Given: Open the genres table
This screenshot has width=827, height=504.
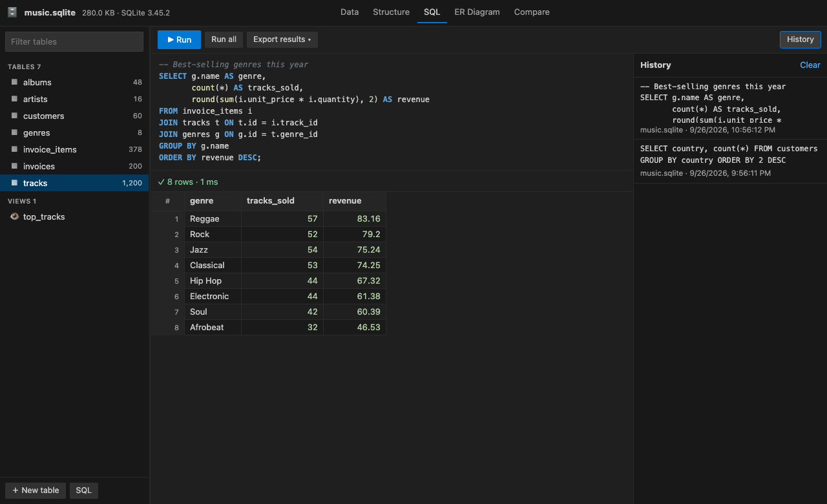Looking at the screenshot, I should click(74, 132).
